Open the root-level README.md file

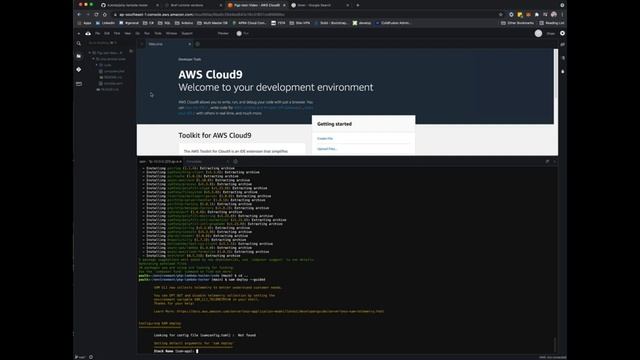109,89
